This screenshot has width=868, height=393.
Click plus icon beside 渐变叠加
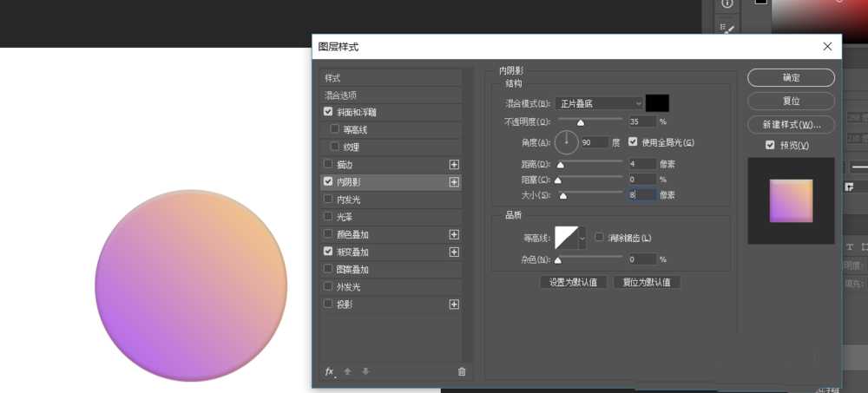point(453,252)
